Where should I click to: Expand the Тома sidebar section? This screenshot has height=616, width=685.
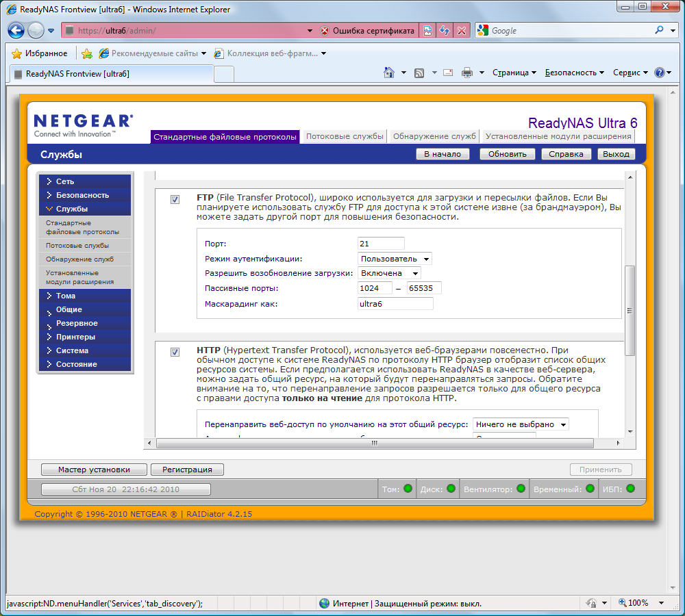[85, 296]
